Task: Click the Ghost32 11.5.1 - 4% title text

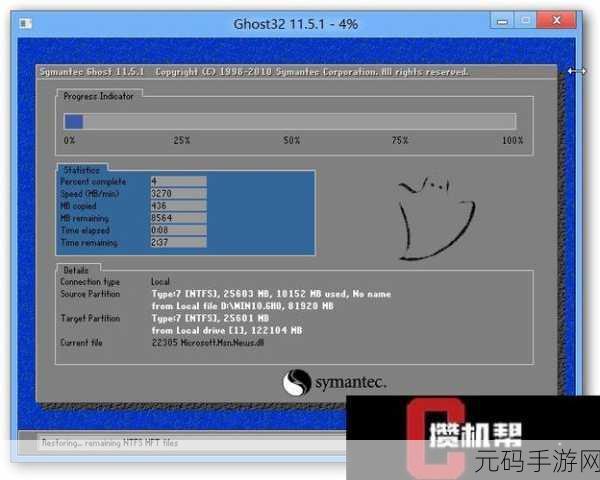Action: (296, 24)
